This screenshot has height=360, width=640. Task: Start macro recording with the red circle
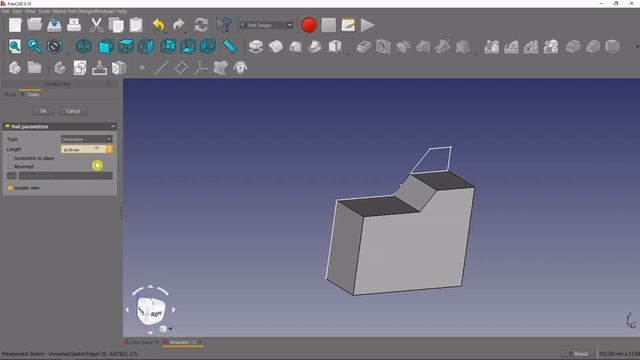click(x=309, y=25)
